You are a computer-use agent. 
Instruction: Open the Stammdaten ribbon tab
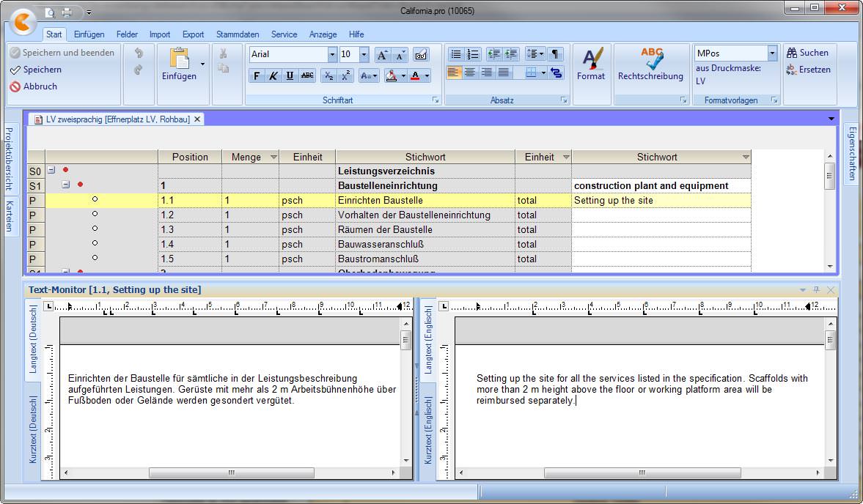[238, 34]
